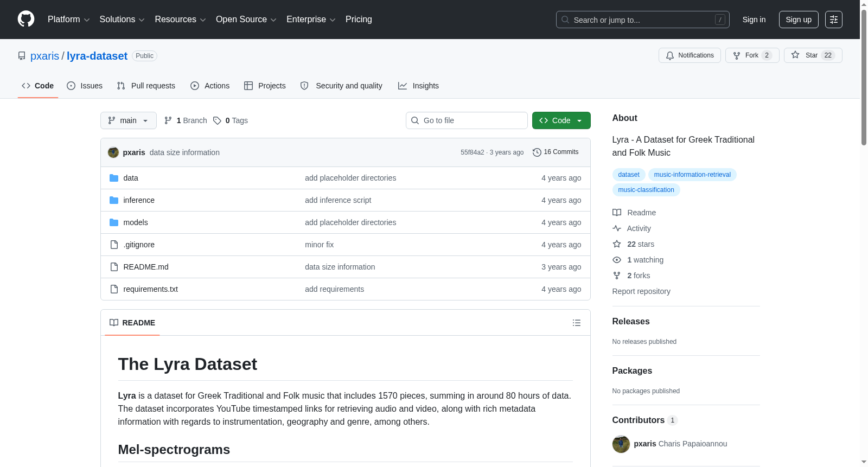
Task: Click the README.md file icon
Action: point(114,267)
